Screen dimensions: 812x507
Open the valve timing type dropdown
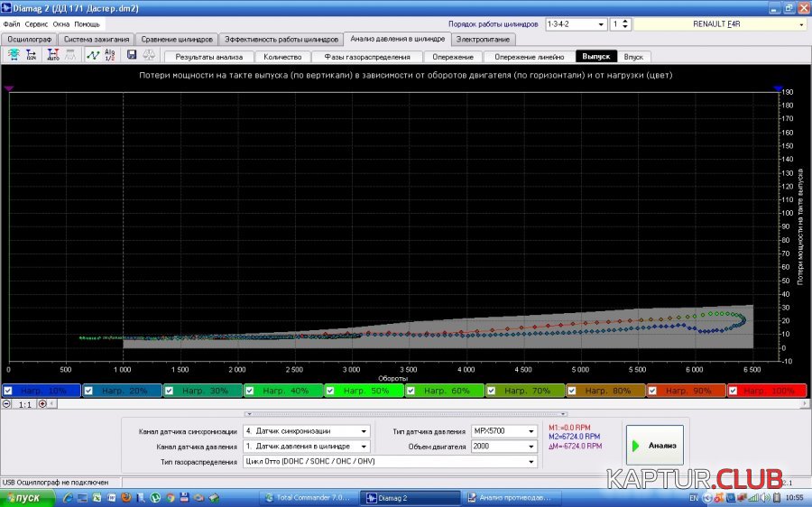tap(531, 461)
